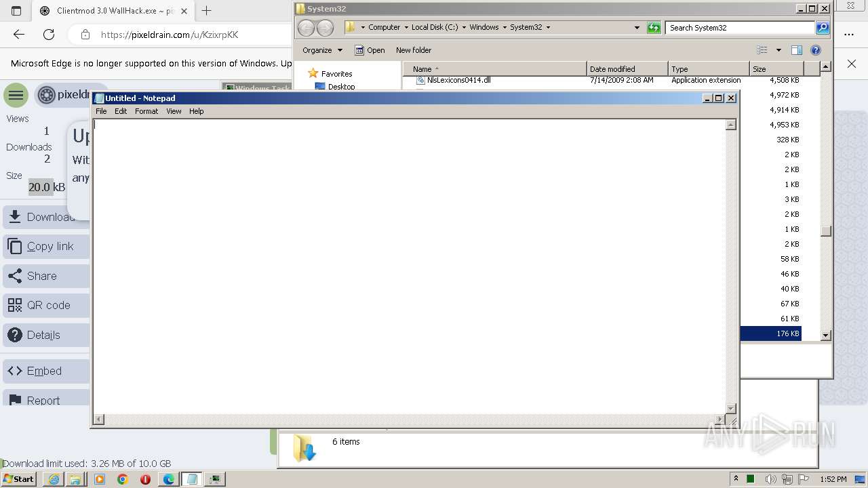Show hidden system tray icons

pyautogui.click(x=736, y=479)
